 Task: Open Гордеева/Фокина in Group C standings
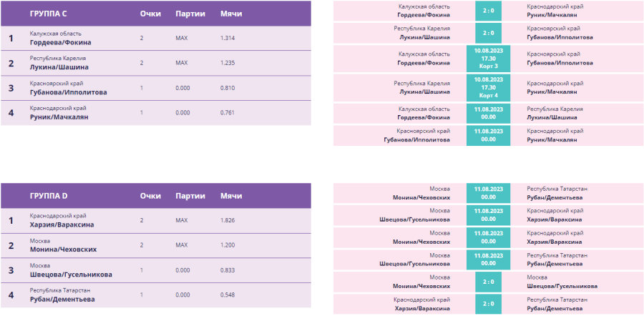(x=60, y=42)
